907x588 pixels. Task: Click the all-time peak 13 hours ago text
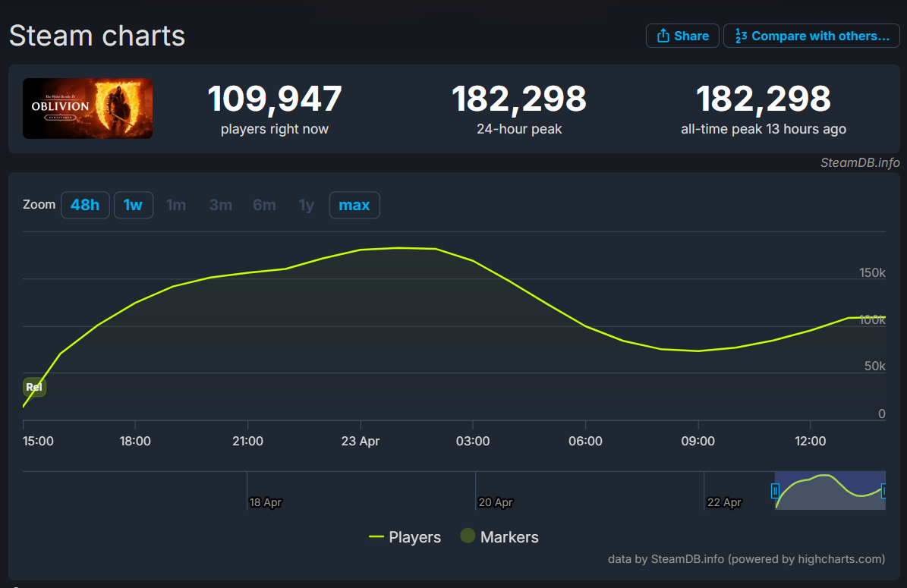click(x=764, y=129)
